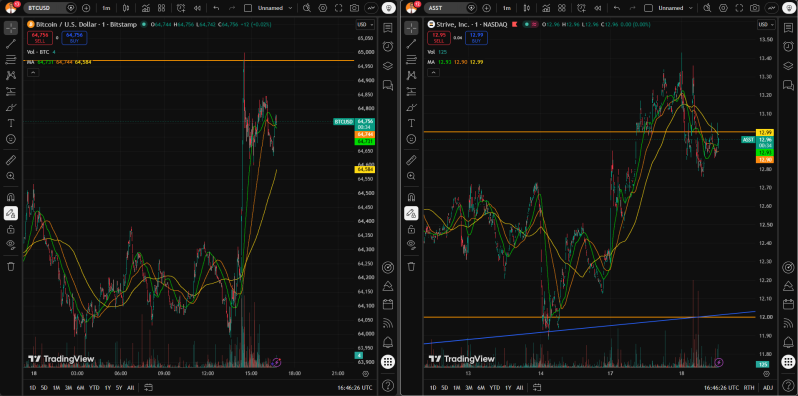Select the 3M range in ASST window
798x396 pixels.
pyautogui.click(x=469, y=387)
